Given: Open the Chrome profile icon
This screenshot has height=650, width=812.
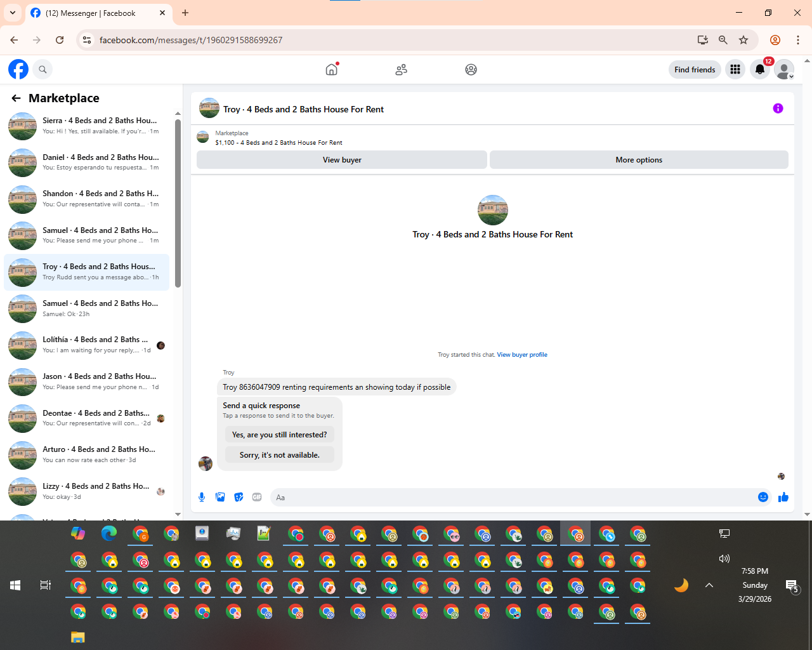Looking at the screenshot, I should click(775, 40).
